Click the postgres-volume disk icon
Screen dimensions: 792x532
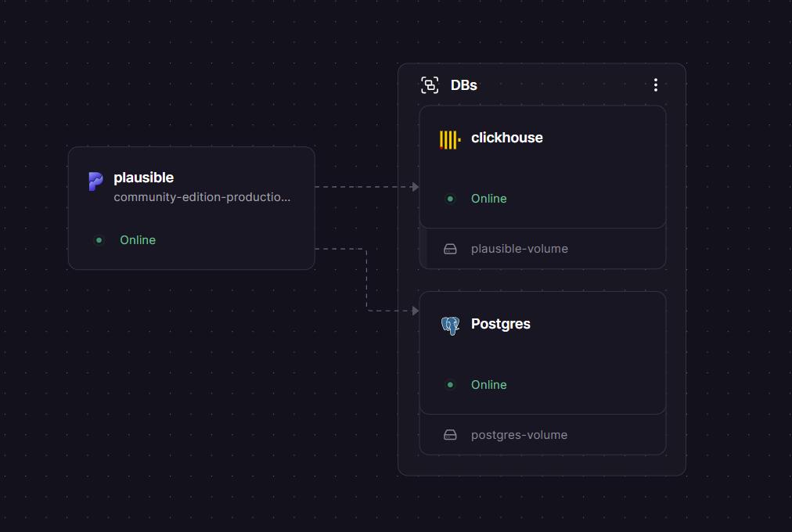pos(449,434)
